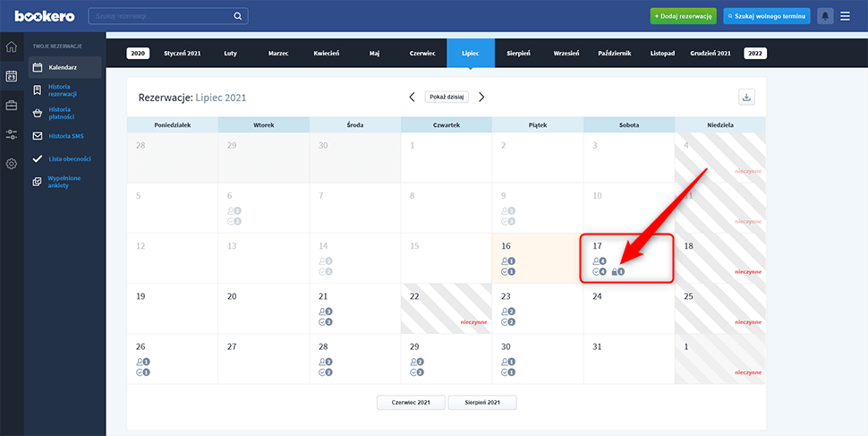Select Grudzień 2021 tab

[711, 54]
